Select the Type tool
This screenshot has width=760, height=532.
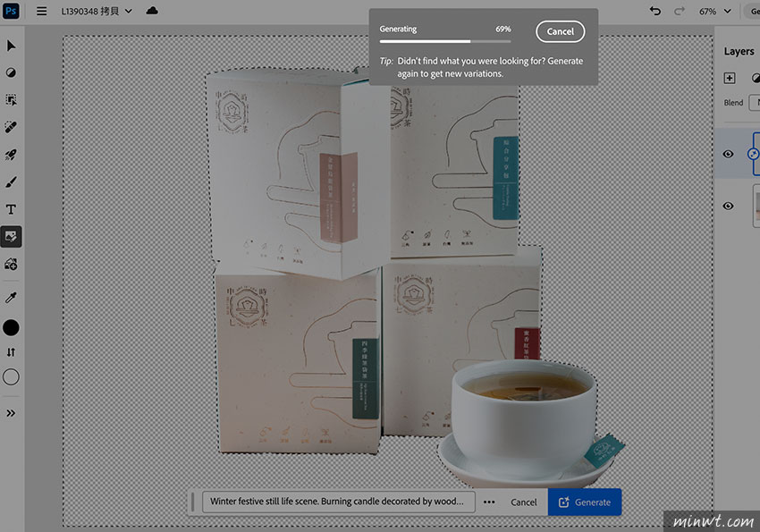11,209
